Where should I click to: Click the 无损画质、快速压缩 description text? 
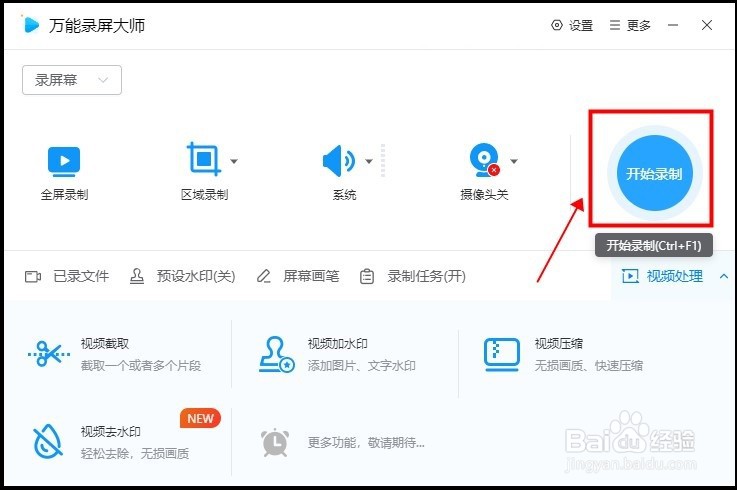pyautogui.click(x=588, y=365)
